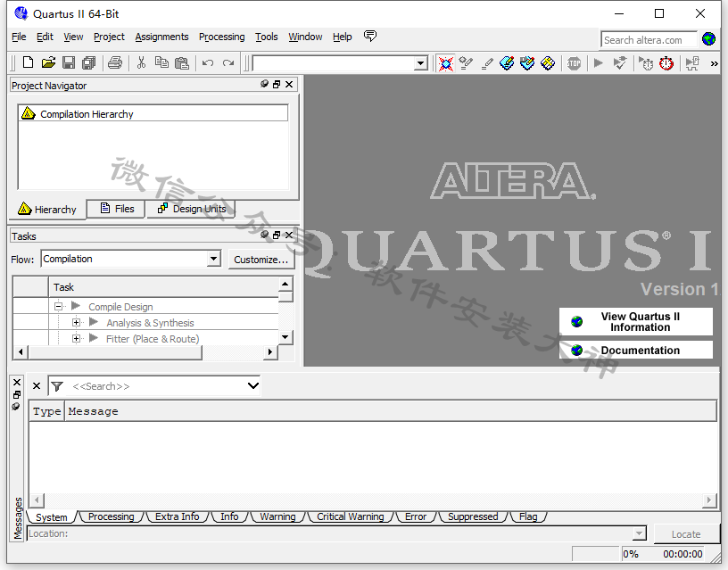Viewport: 728px width, 570px height.
Task: Click the Tasks list scroll-down arrow
Action: [x=285, y=337]
